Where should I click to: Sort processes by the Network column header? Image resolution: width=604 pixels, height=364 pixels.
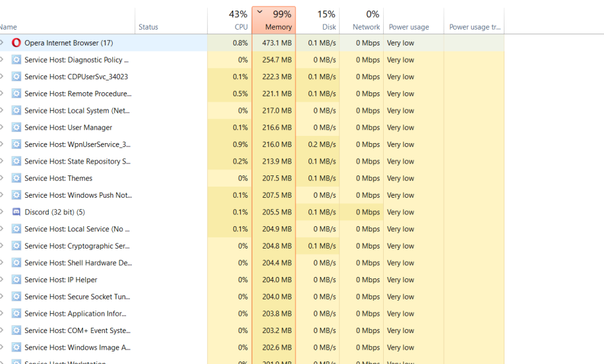coord(361,20)
